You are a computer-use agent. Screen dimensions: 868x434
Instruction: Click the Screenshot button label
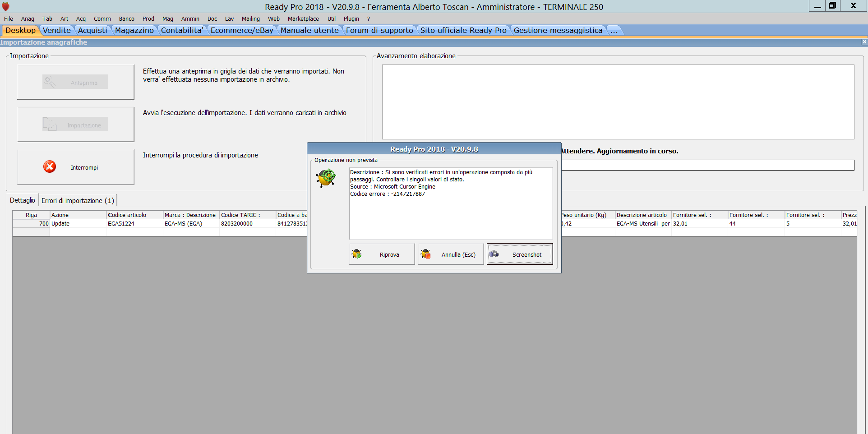[x=527, y=255]
